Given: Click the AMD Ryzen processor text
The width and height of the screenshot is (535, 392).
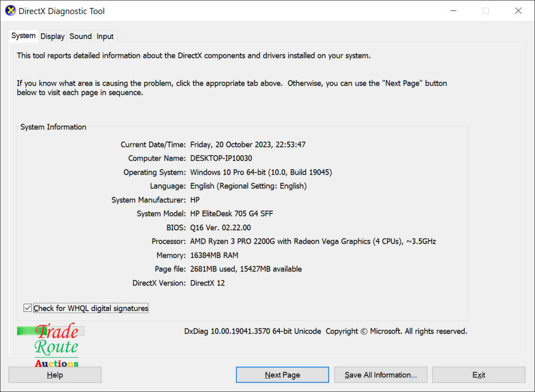Looking at the screenshot, I should coord(312,242).
